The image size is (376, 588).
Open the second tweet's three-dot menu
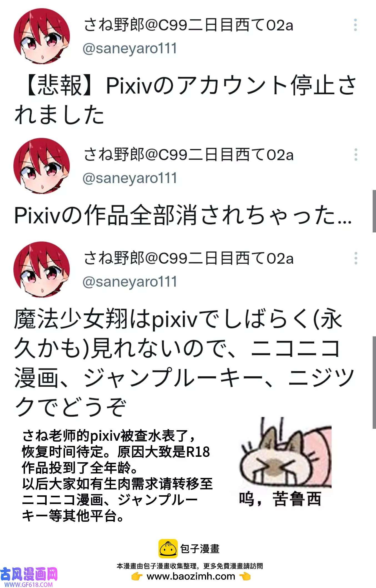click(355, 154)
